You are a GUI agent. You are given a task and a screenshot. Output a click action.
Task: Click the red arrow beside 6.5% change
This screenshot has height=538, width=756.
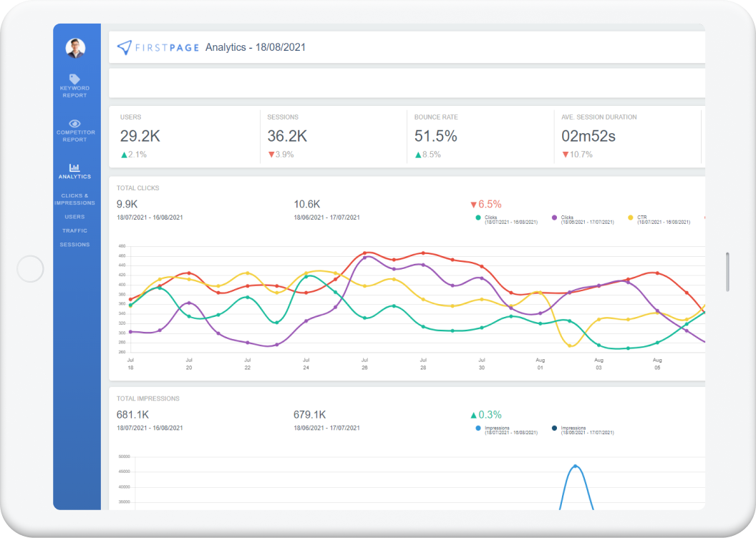pyautogui.click(x=472, y=205)
